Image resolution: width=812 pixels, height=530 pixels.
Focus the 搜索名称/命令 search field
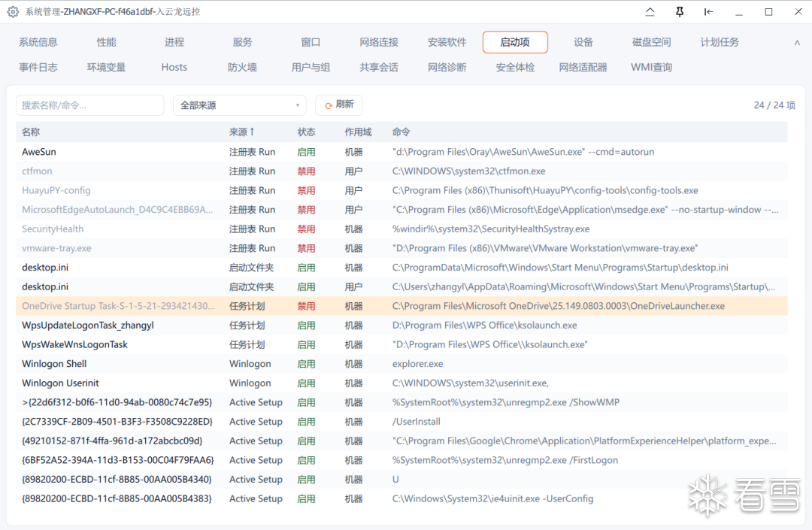[x=90, y=105]
